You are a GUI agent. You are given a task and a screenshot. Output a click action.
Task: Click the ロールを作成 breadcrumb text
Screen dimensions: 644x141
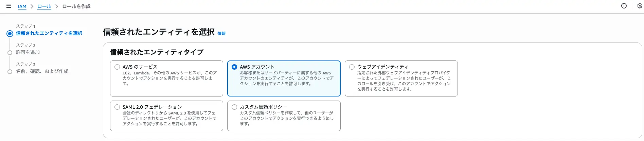tap(76, 6)
